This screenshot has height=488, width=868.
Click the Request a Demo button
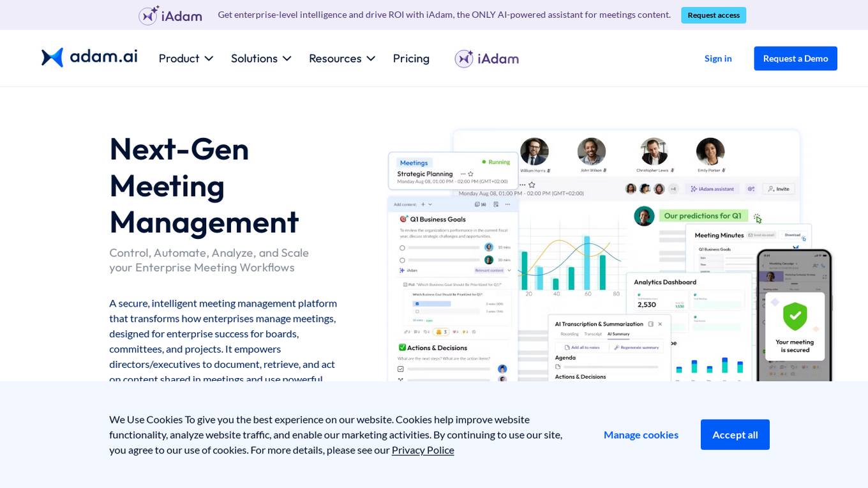coord(795,59)
